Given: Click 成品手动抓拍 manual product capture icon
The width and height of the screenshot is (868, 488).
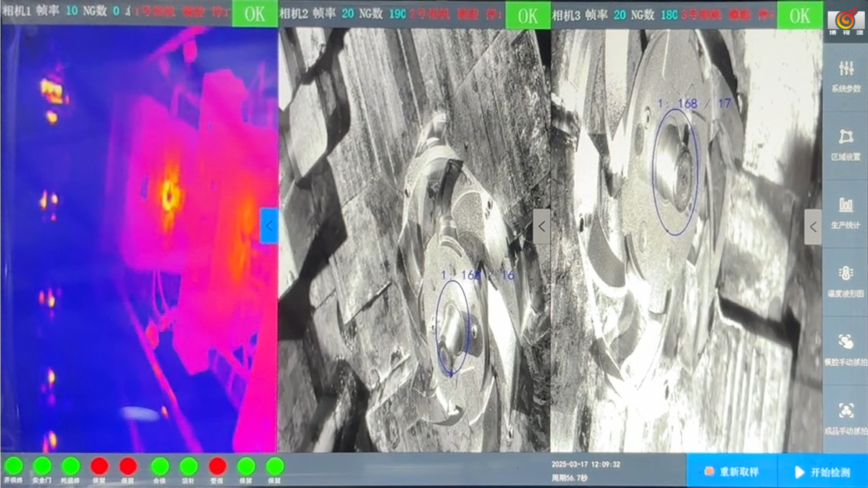Looking at the screenshot, I should [x=846, y=410].
